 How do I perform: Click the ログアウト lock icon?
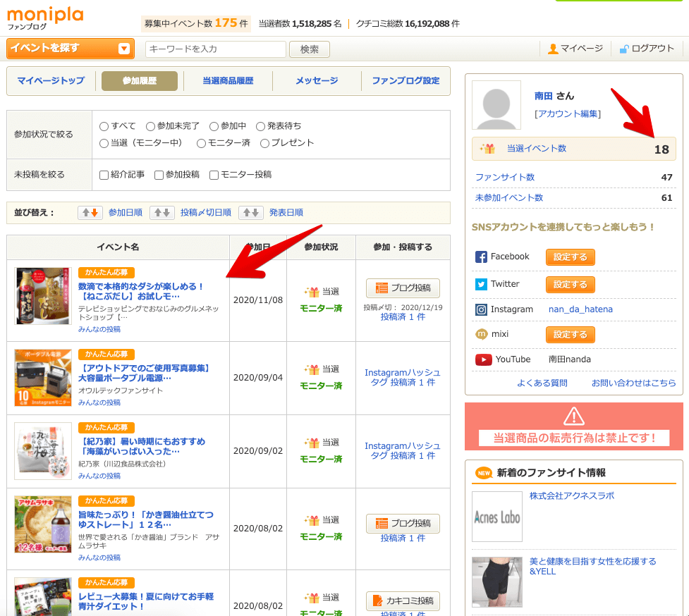tap(624, 49)
